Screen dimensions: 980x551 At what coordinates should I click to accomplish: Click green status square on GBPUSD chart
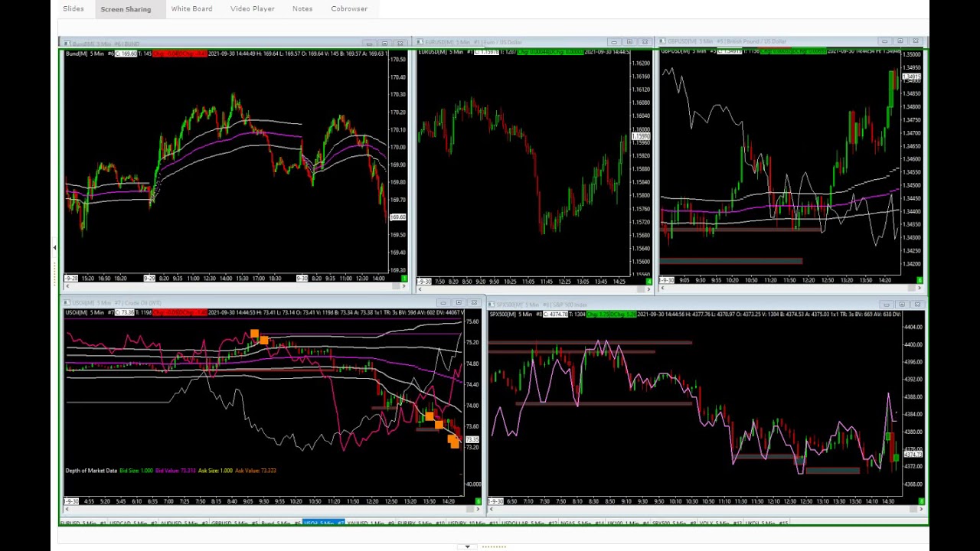[x=920, y=280]
